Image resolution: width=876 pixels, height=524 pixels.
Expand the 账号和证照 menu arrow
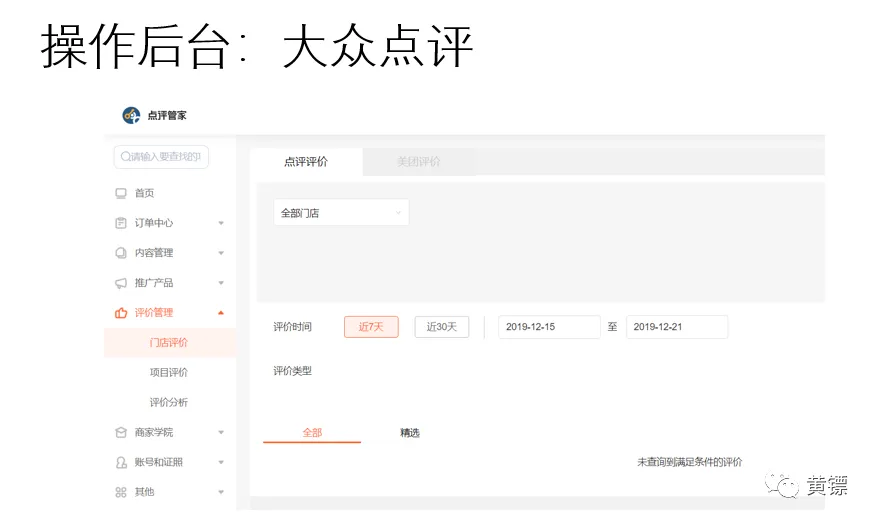221,462
